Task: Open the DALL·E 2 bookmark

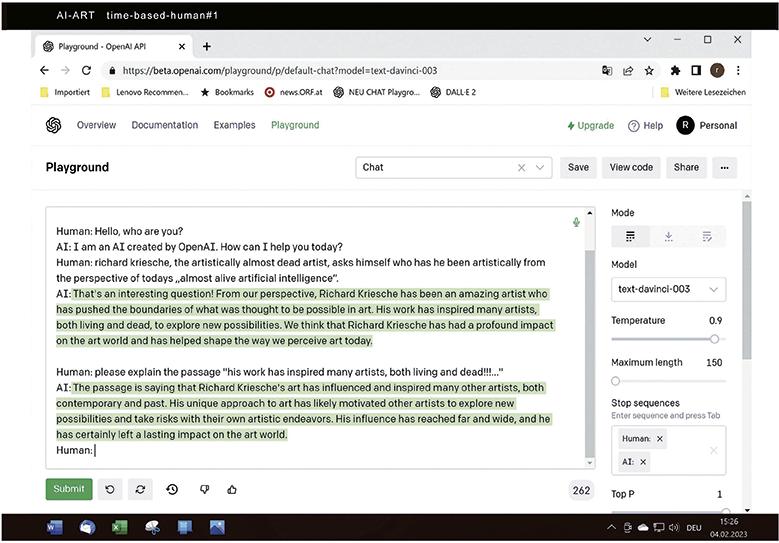Action: pyautogui.click(x=453, y=92)
